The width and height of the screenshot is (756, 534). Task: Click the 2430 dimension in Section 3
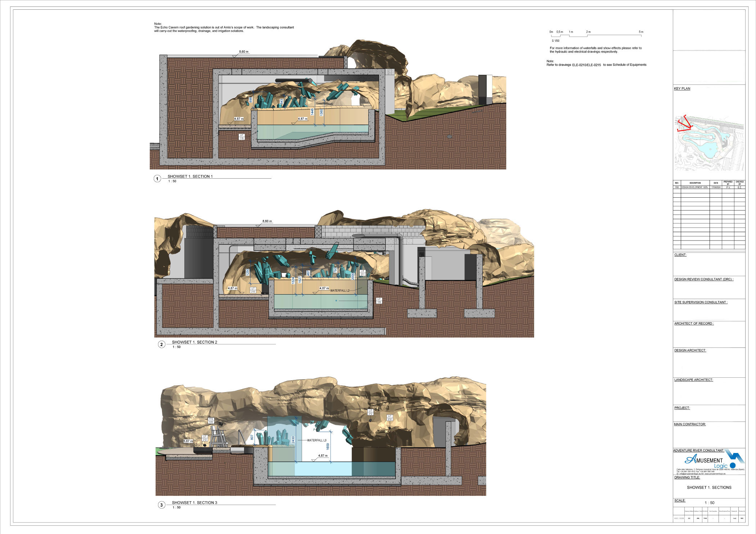click(x=293, y=440)
